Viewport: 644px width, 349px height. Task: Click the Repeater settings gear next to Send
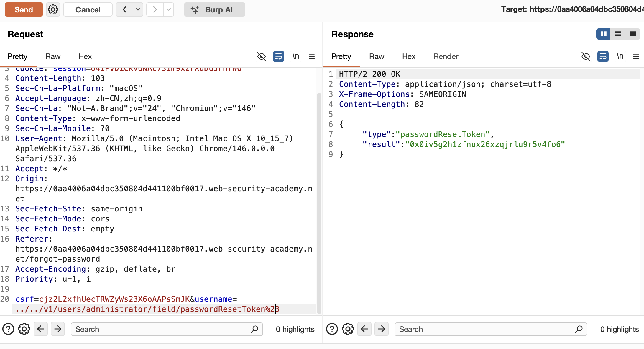[53, 10]
